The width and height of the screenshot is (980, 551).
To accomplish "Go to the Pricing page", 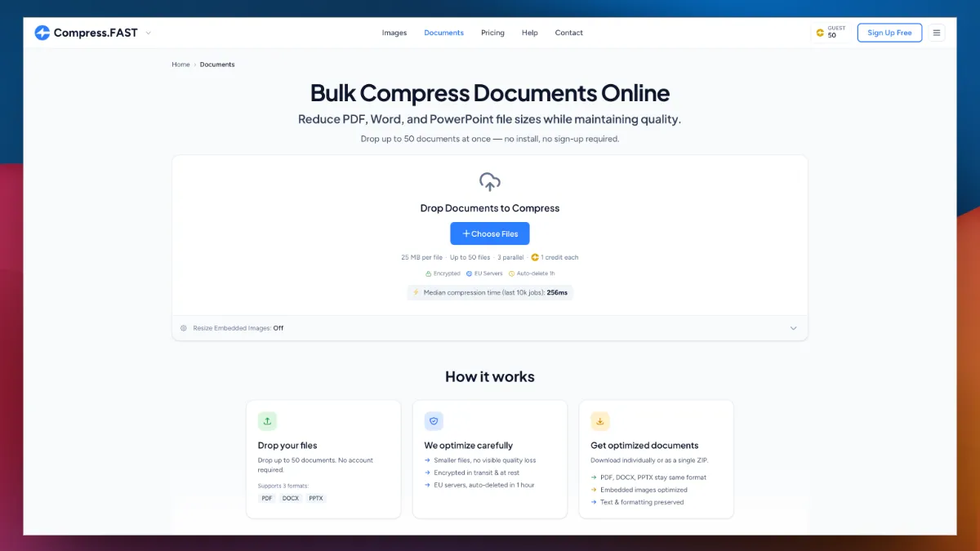I will tap(492, 33).
